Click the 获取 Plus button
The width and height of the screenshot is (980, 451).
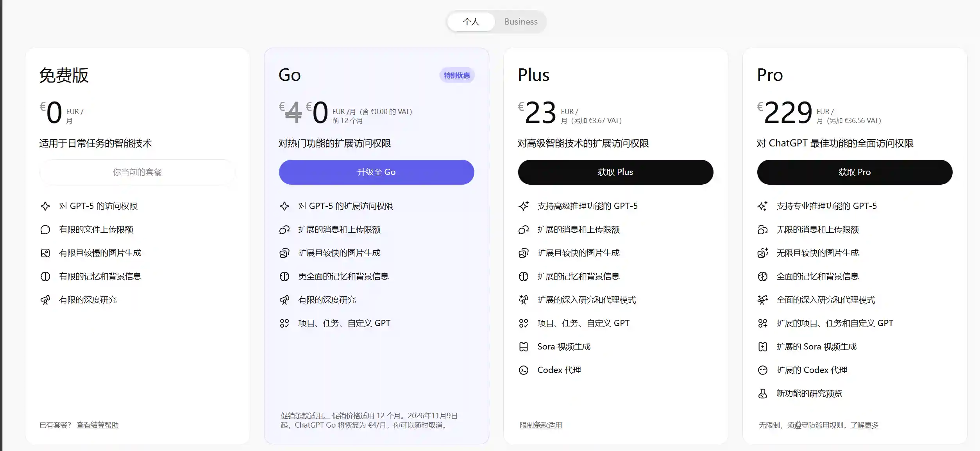[615, 172]
